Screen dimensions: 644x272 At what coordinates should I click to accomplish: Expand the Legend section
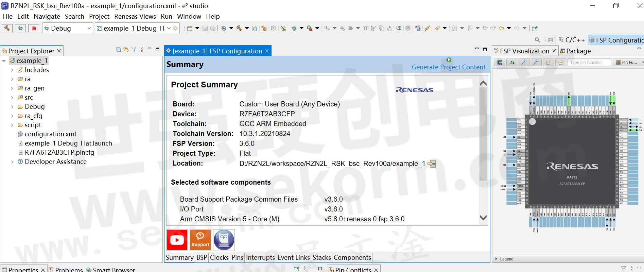pyautogui.click(x=496, y=259)
